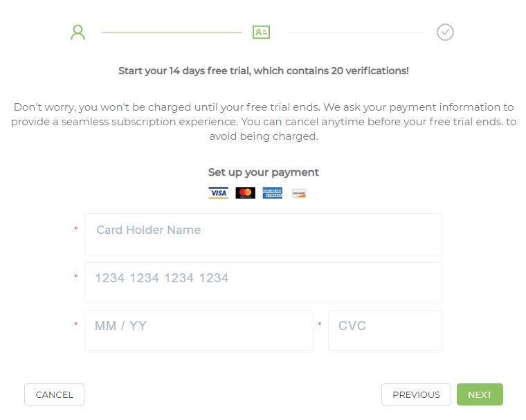Click the Set up your payment heading
This screenshot has height=420, width=526.
pyautogui.click(x=263, y=172)
